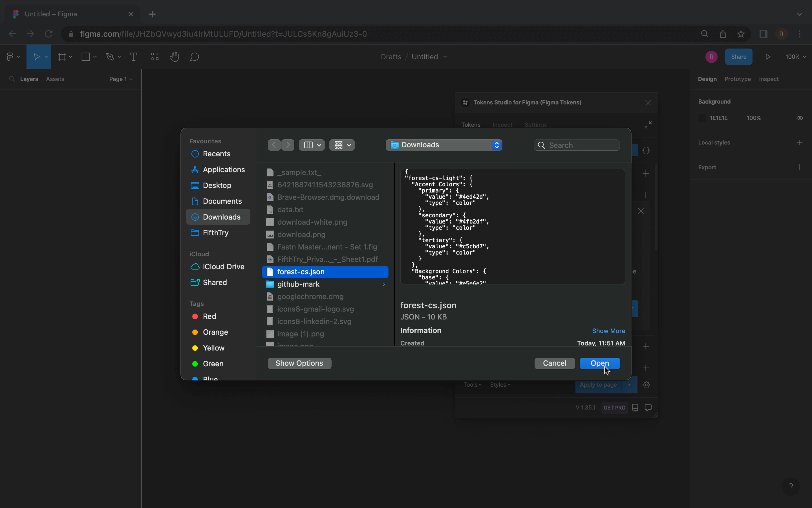812x508 pixels.
Task: Switch to the Layers tab
Action: [x=29, y=79]
